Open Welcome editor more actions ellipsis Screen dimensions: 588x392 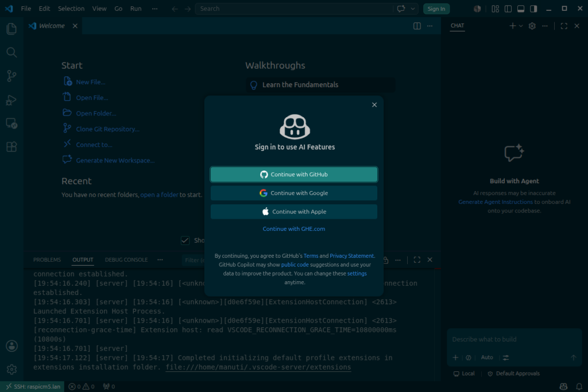[x=430, y=26]
